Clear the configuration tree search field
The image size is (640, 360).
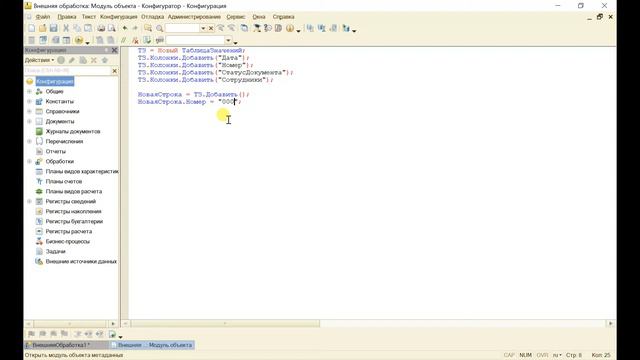click(115, 71)
